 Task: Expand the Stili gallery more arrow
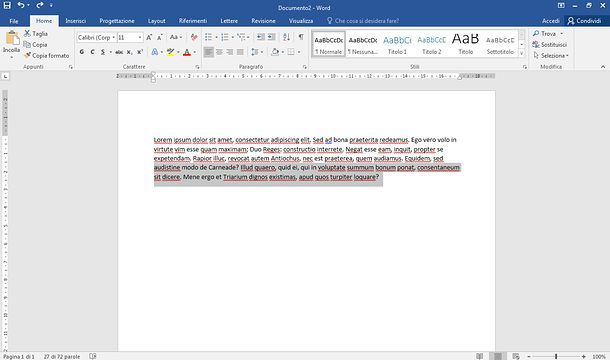pos(522,53)
